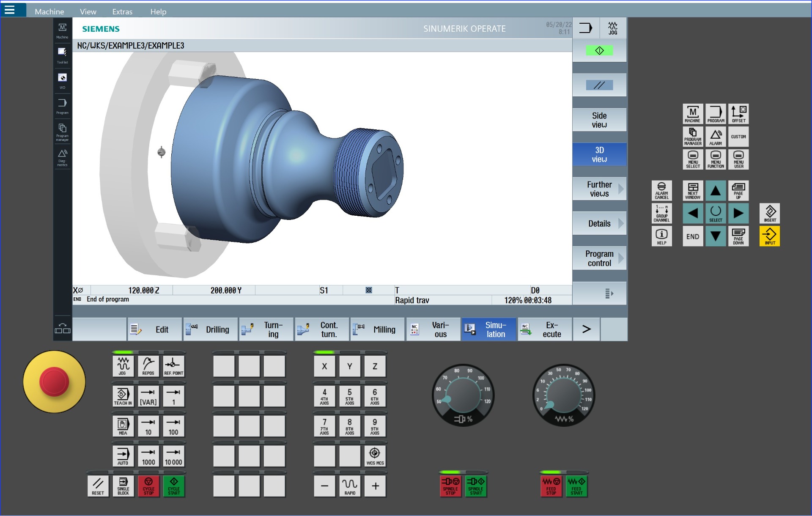Open the Milling softkey
Viewport: 812px width, 516px height.
(378, 329)
